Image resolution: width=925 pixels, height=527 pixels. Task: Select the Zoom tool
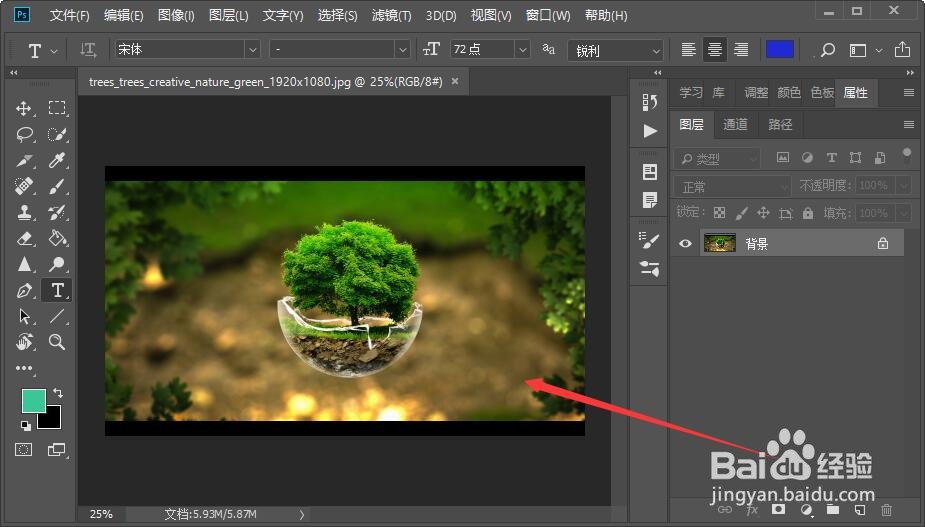click(57, 342)
